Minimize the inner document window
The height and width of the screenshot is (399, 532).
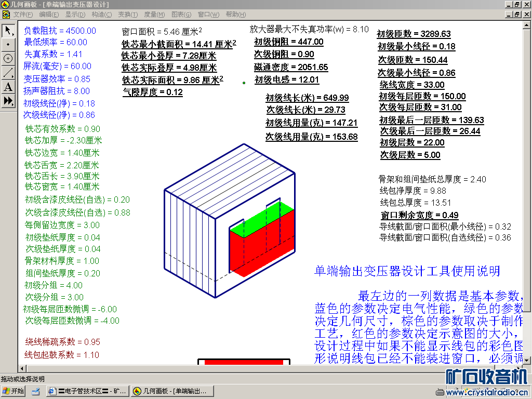509,14
